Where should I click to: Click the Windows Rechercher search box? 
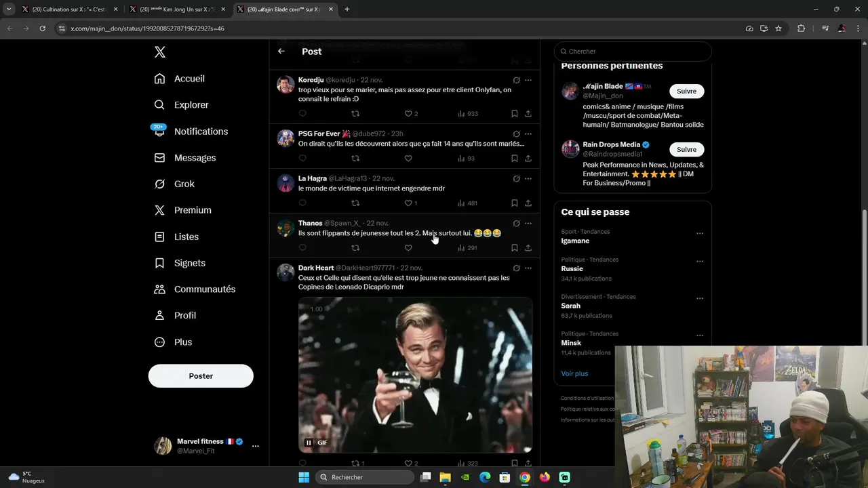366,477
